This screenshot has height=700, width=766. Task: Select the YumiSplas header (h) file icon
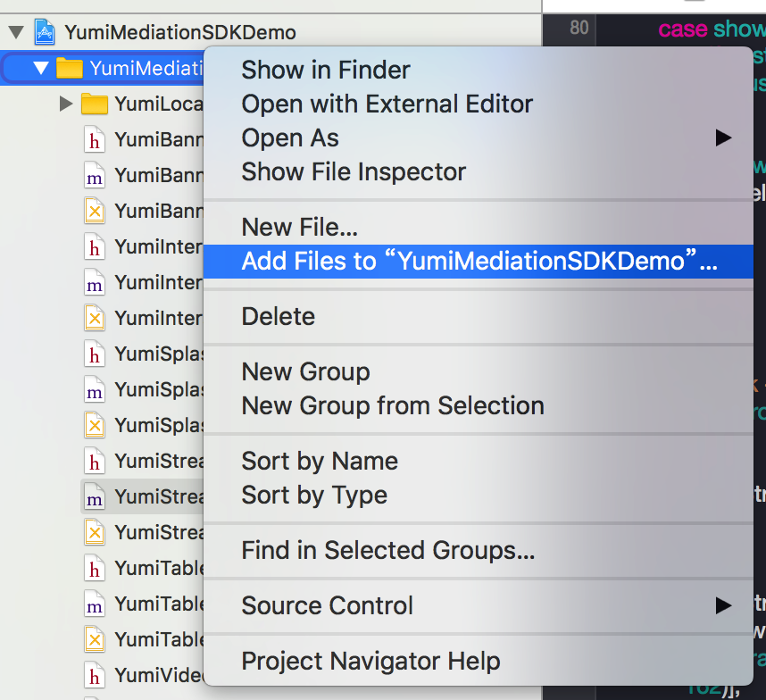tap(95, 354)
